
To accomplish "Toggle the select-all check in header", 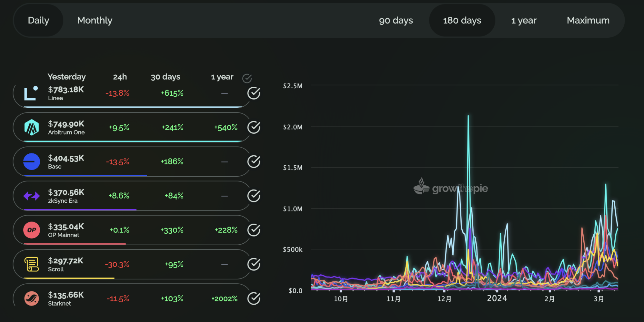I will (247, 78).
